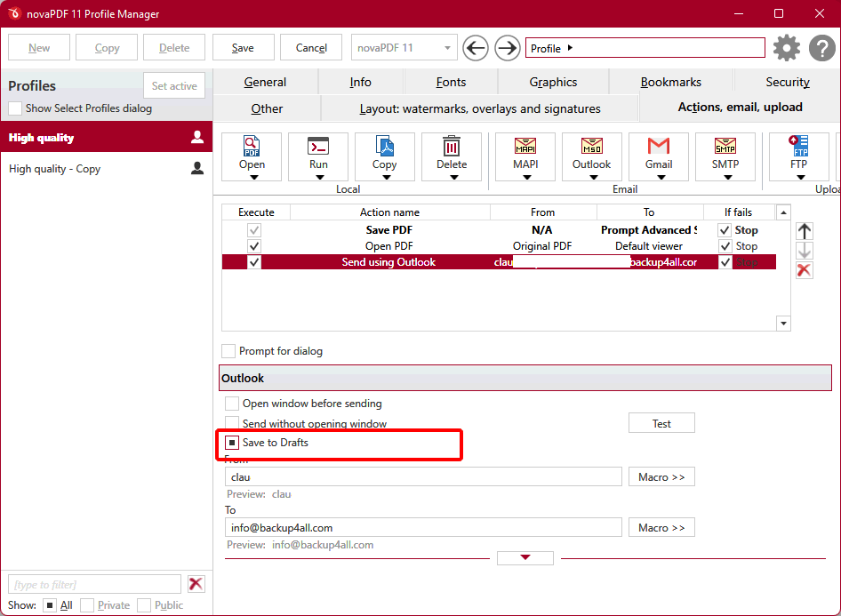Check the Private profiles filter
The width and height of the screenshot is (841, 616).
coord(87,605)
